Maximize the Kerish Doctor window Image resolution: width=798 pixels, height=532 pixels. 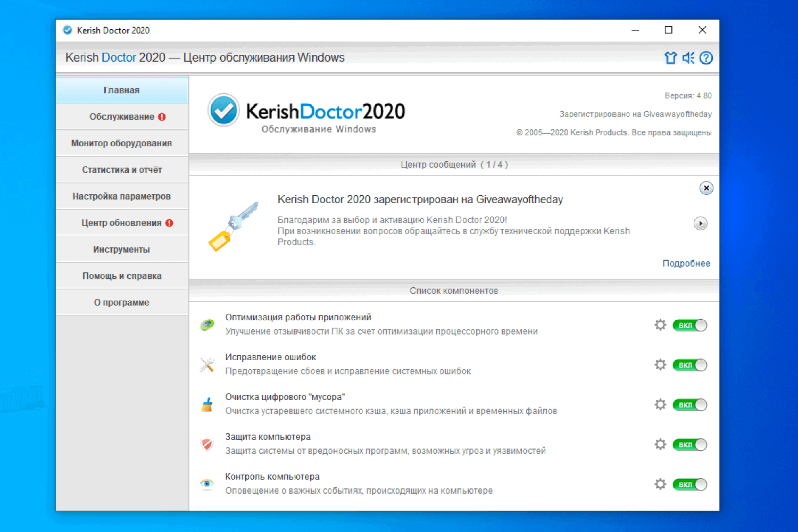click(x=669, y=30)
